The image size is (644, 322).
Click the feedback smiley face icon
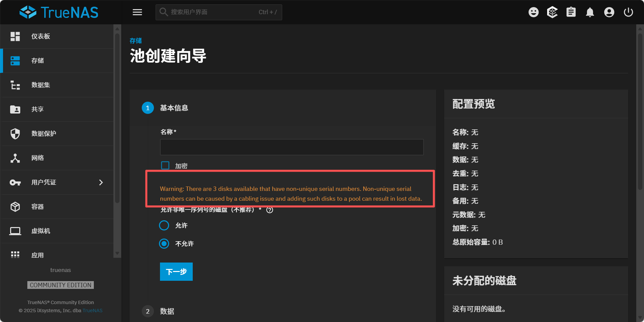[x=533, y=12]
